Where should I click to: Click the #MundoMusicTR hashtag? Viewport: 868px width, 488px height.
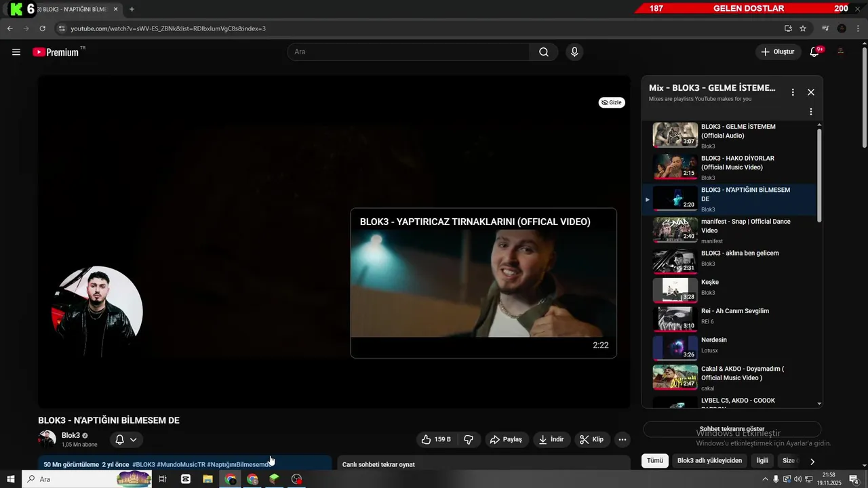point(181,464)
